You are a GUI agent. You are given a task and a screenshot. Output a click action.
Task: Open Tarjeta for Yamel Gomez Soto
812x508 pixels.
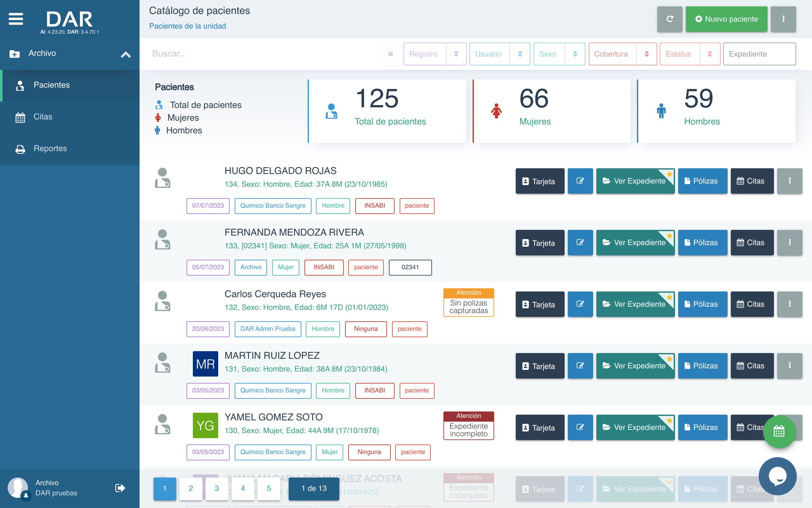(540, 427)
